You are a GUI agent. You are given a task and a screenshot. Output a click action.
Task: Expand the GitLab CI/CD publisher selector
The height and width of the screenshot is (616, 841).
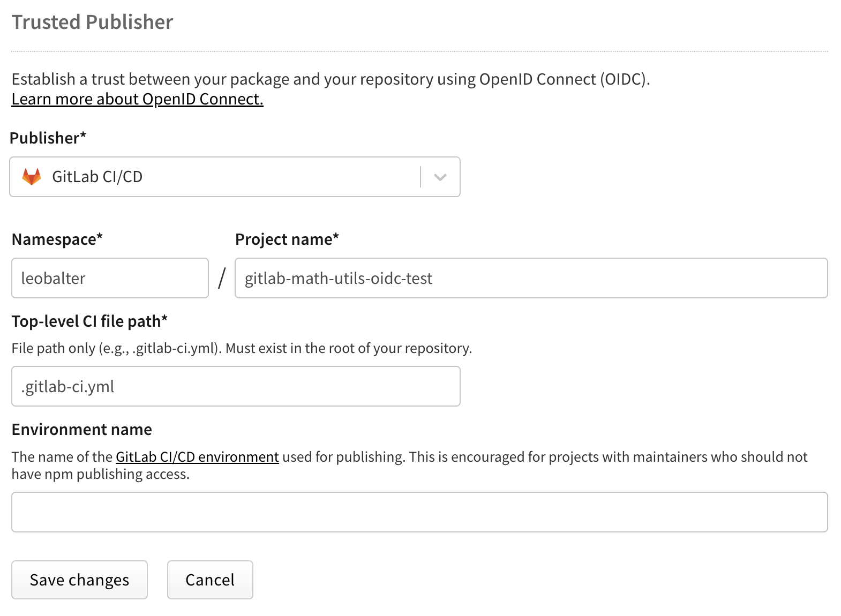click(x=440, y=177)
